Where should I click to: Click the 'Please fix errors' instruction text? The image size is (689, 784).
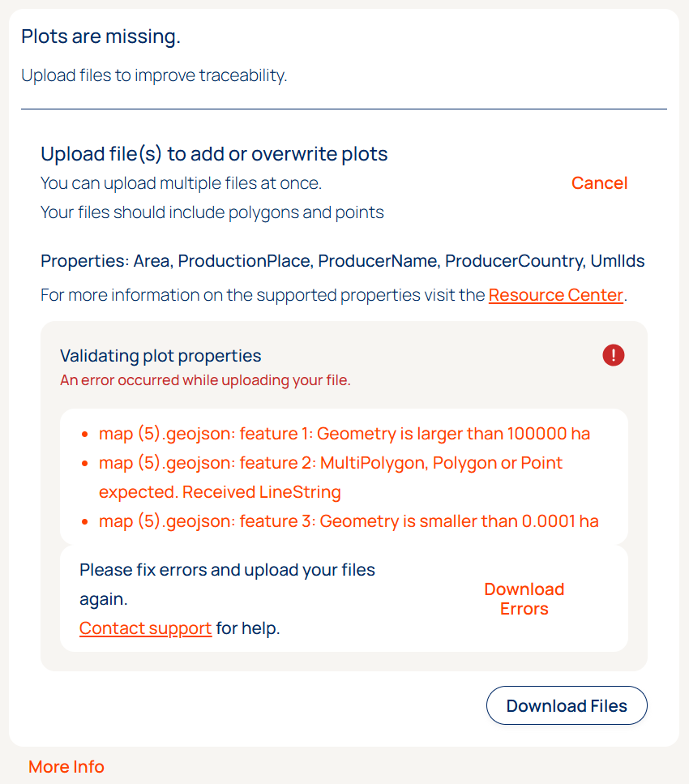coord(227,570)
